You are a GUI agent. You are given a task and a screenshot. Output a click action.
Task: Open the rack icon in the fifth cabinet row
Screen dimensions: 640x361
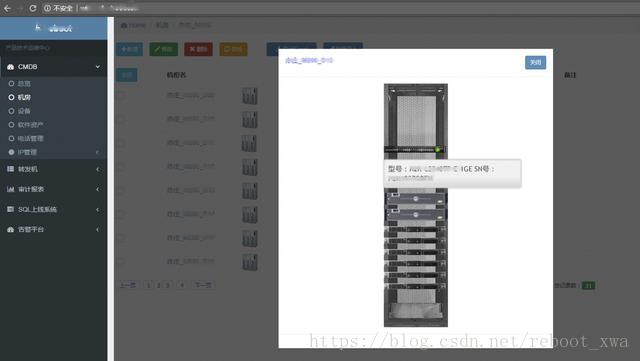[x=249, y=191]
